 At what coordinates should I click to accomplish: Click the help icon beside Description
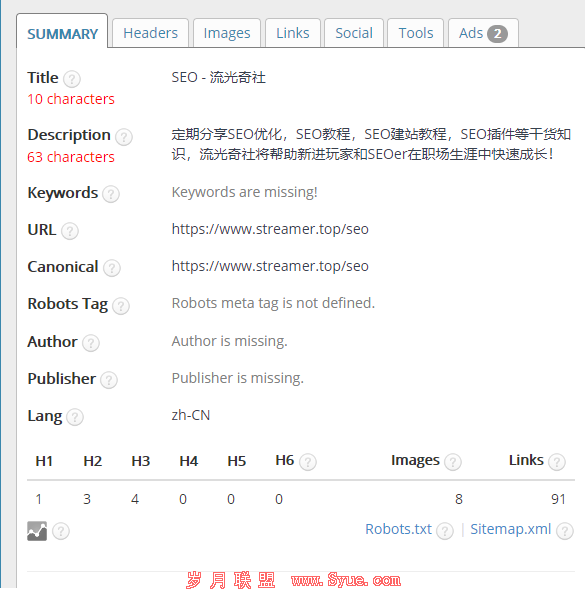[123, 137]
